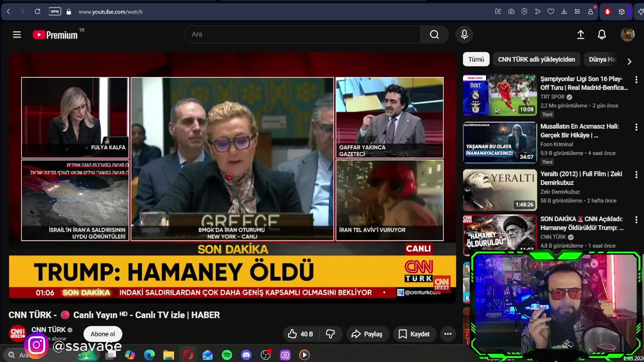This screenshot has width=644, height=362.
Task: Go back with the browser back arrow
Action: click(9, 12)
